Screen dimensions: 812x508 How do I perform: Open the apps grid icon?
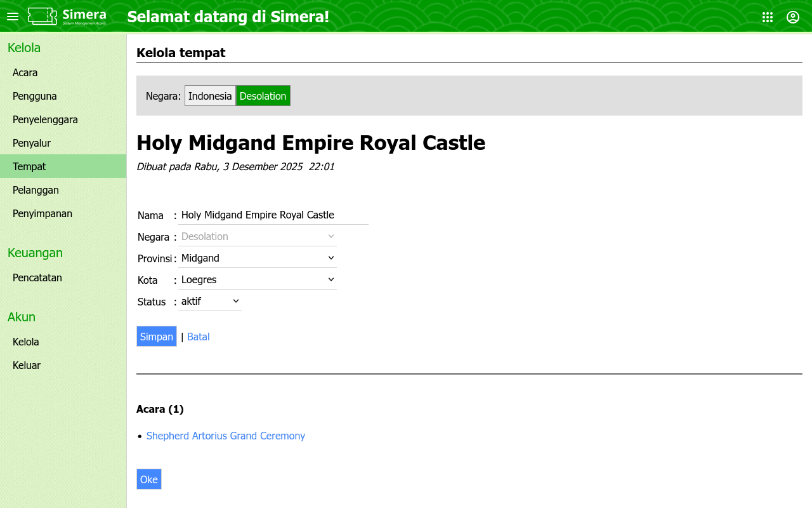768,17
